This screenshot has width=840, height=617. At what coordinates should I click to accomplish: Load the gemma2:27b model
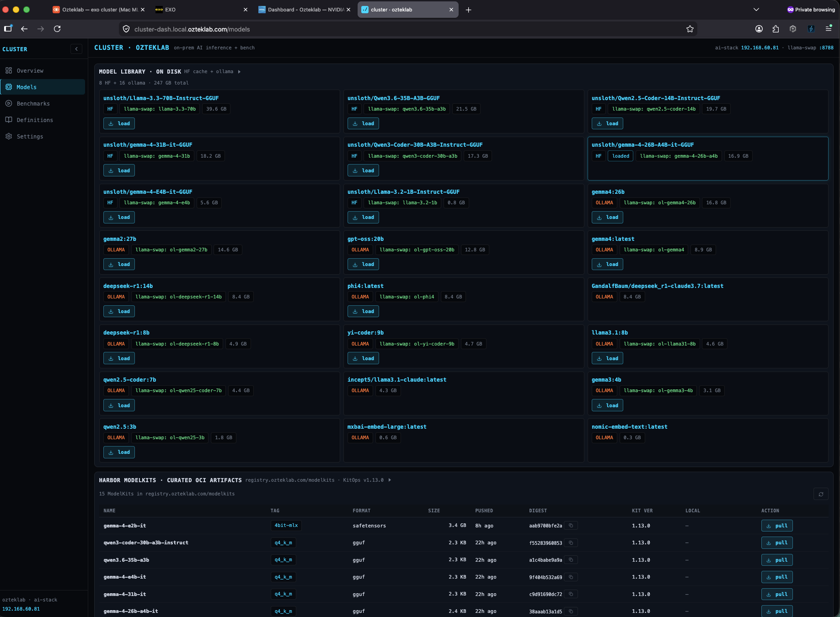(x=119, y=265)
